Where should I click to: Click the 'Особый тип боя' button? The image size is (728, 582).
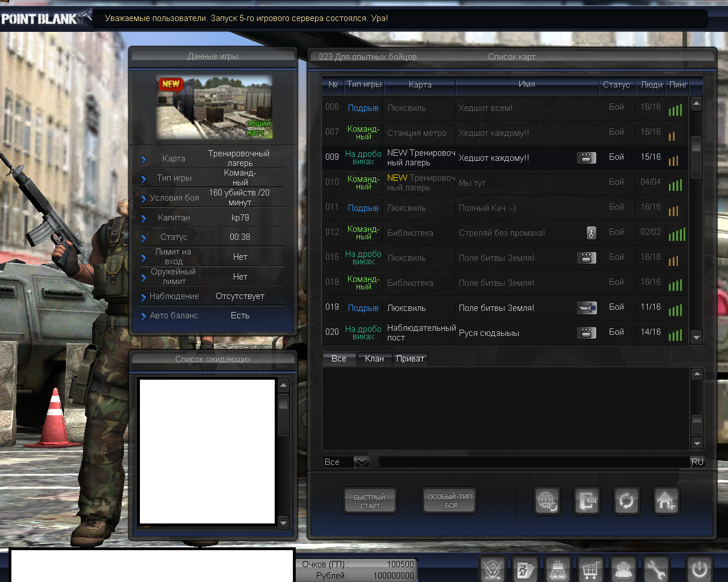(449, 501)
